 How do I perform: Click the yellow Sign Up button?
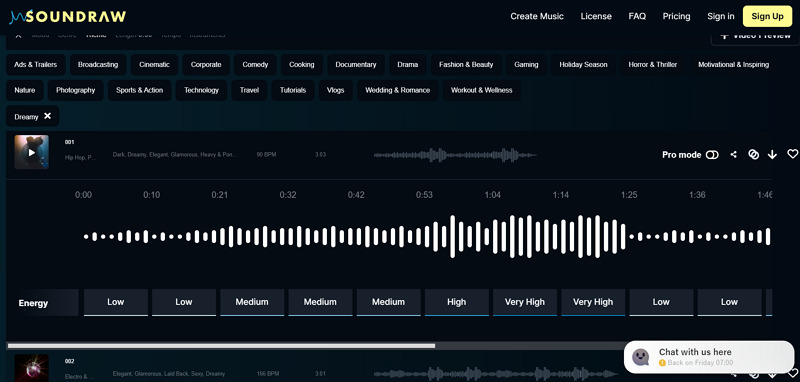pos(767,16)
